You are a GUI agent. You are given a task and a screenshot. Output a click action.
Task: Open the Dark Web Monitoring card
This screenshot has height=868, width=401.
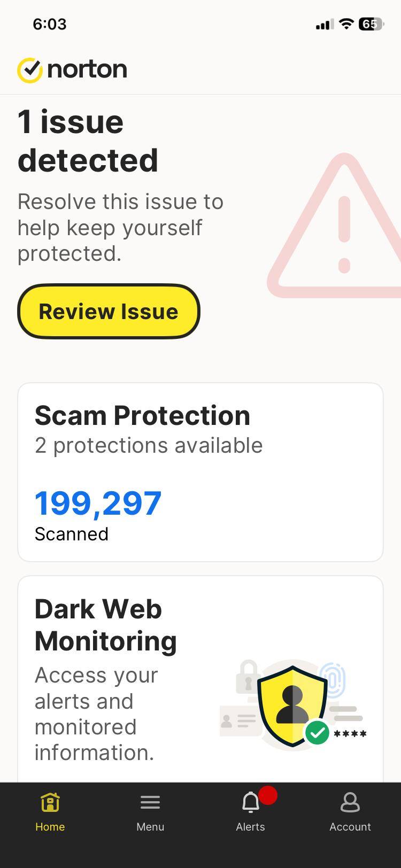(200, 679)
